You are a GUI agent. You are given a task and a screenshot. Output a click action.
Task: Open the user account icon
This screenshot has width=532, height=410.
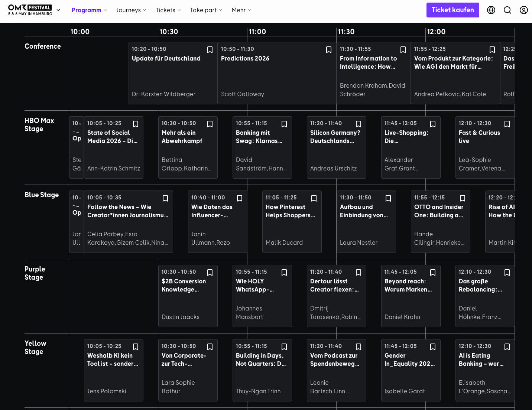click(524, 10)
